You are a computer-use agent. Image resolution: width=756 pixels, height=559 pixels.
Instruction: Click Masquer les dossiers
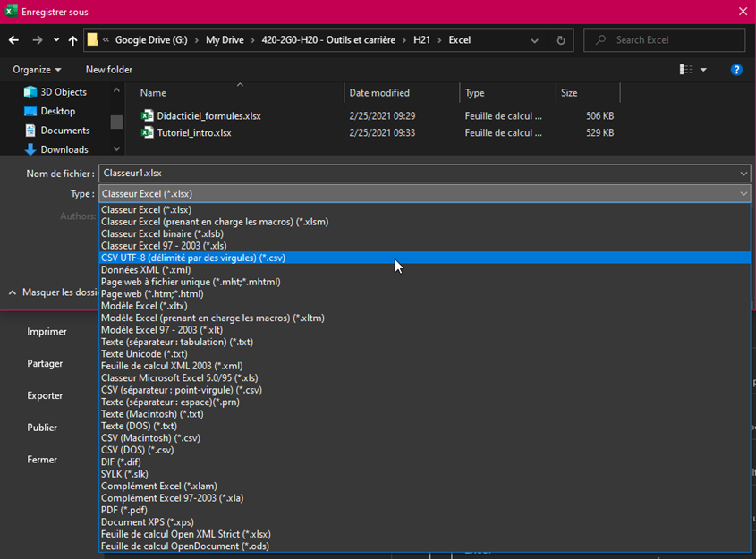click(x=55, y=292)
